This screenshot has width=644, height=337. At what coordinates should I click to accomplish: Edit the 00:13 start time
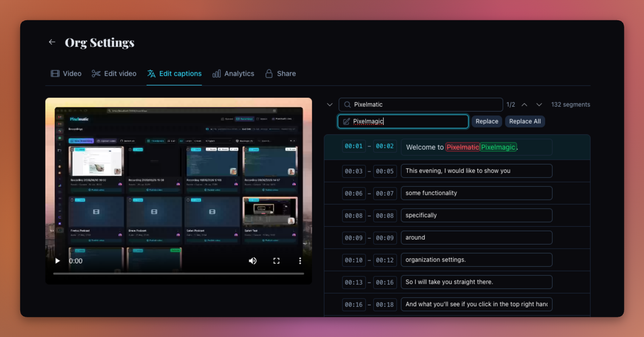click(x=354, y=282)
